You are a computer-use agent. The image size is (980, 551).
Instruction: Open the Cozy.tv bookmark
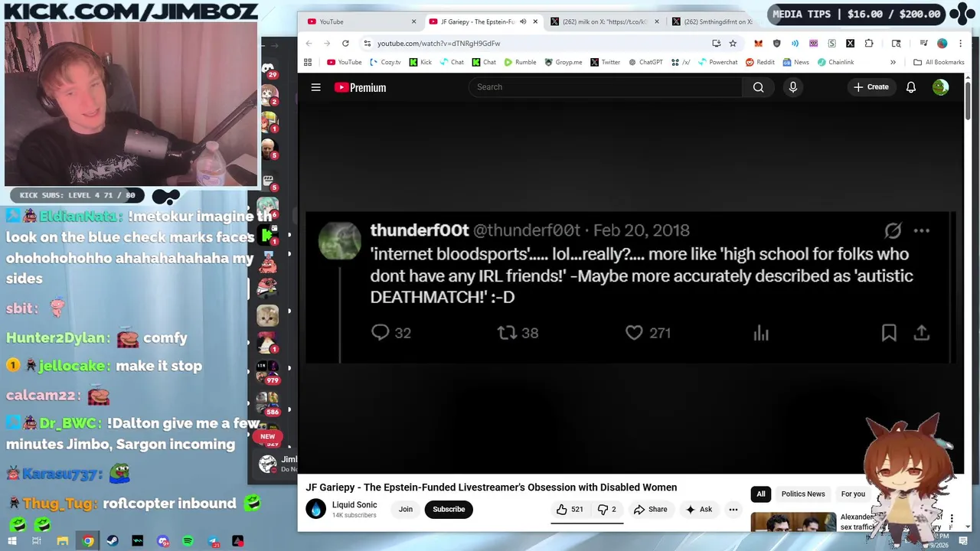click(385, 62)
